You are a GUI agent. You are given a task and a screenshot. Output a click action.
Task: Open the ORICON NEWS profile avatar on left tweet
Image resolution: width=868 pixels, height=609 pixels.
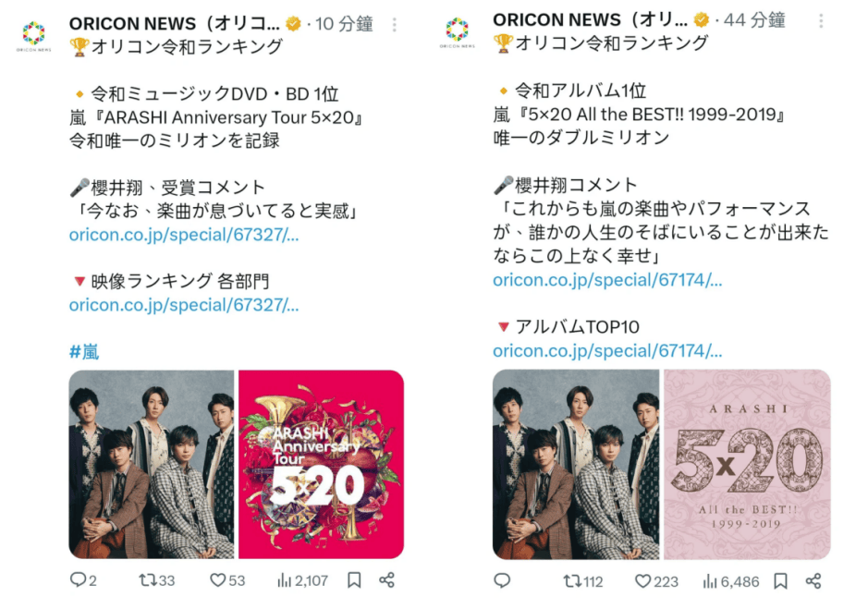point(34,35)
